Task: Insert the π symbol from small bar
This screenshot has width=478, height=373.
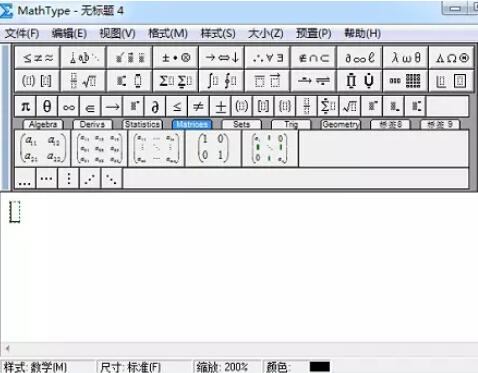Action: 26,107
